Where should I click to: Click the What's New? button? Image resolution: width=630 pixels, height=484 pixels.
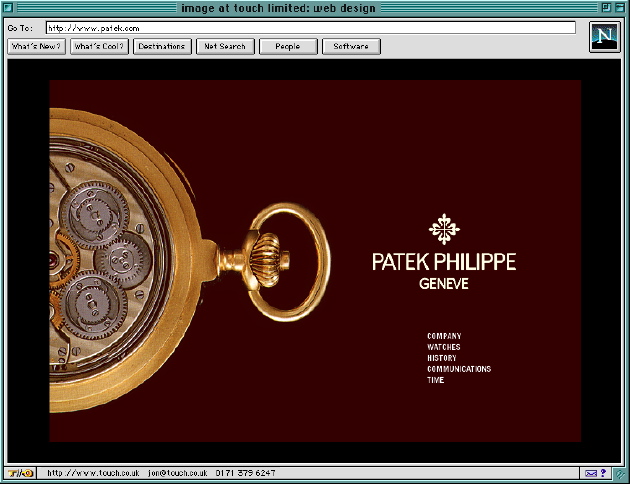37,46
